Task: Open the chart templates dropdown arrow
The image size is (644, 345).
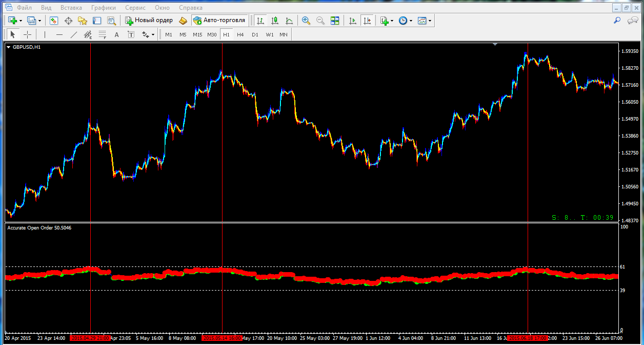Action: (x=430, y=21)
